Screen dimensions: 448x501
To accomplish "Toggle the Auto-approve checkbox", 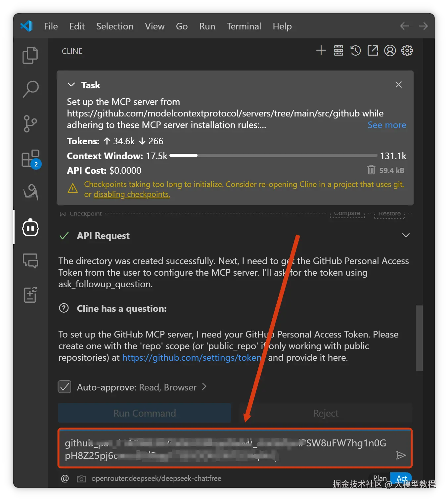I will (x=65, y=387).
